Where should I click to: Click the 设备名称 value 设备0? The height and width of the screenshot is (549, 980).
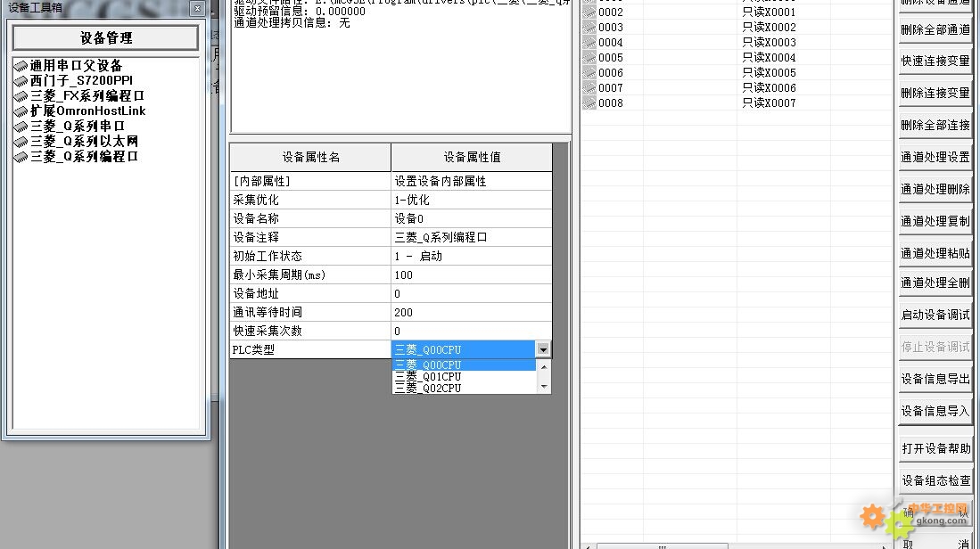[x=472, y=218]
